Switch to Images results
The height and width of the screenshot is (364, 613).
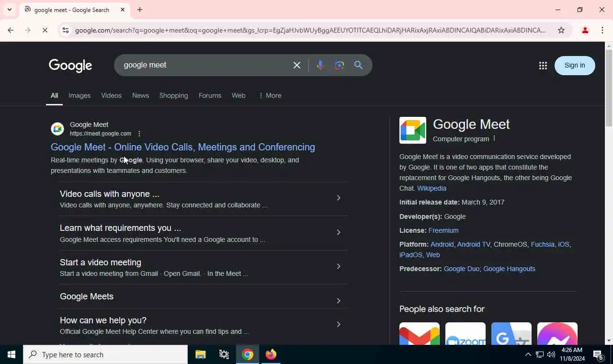tap(79, 95)
